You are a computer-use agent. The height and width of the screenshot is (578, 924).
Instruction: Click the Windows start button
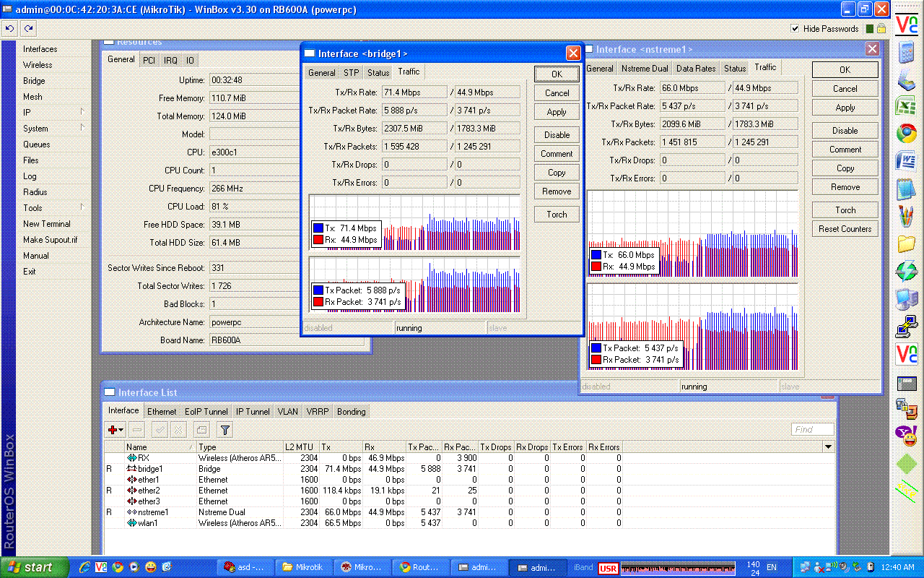35,567
